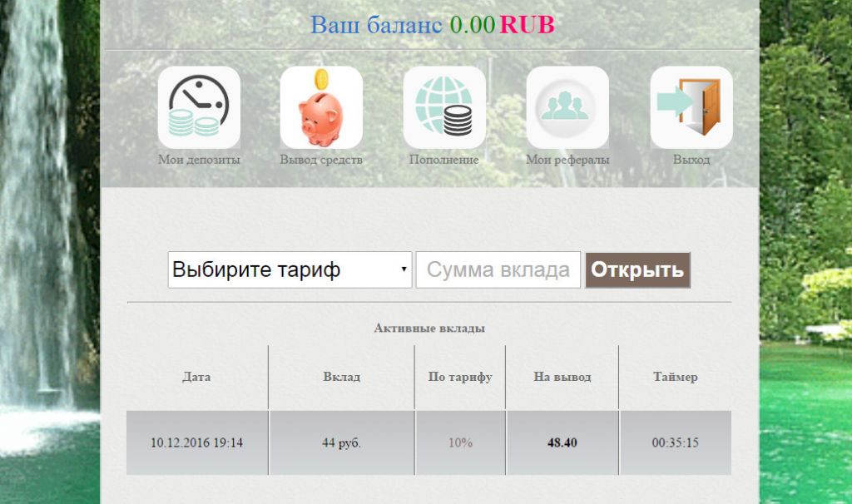This screenshot has height=504, width=852.
Task: Click the 'Выход' text label
Action: [x=691, y=160]
